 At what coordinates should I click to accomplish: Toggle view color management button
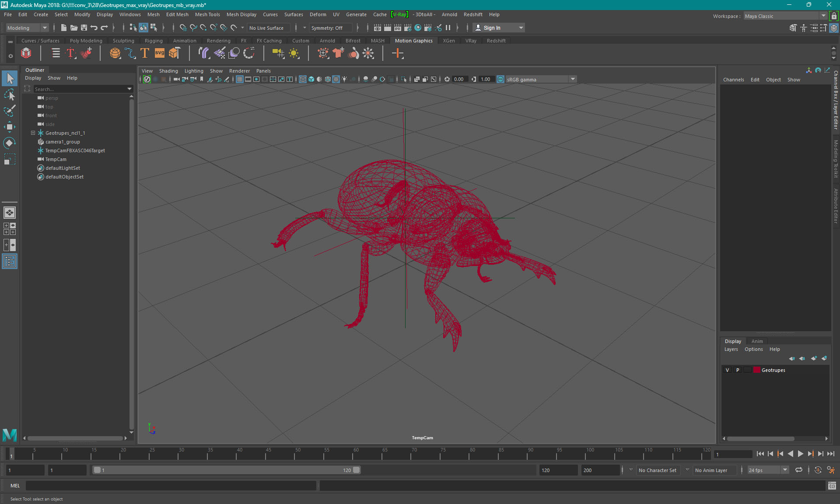pyautogui.click(x=500, y=79)
